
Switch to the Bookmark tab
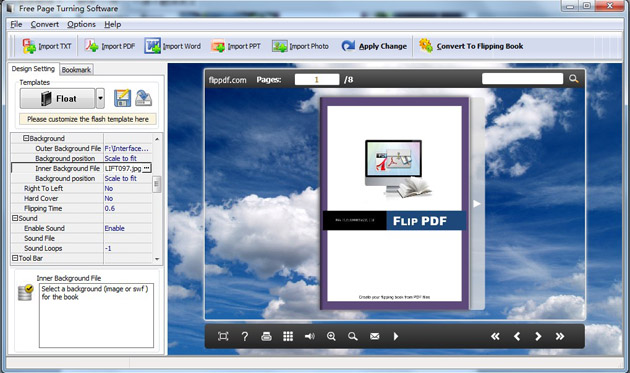pos(76,70)
